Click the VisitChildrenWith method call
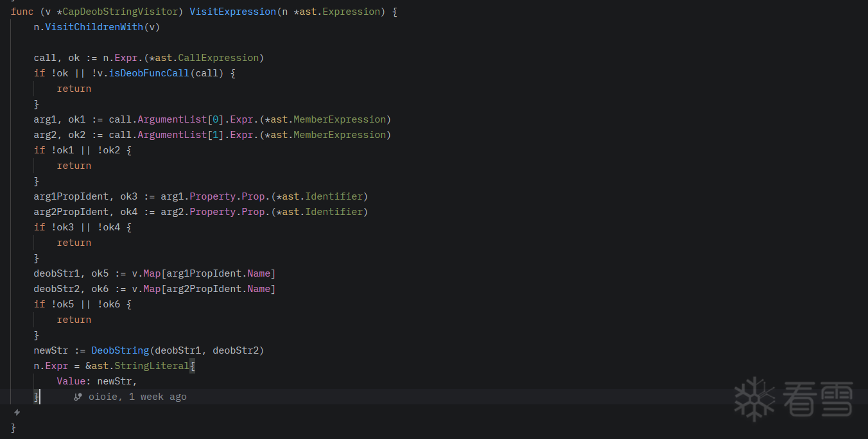This screenshot has width=868, height=439. coord(94,27)
